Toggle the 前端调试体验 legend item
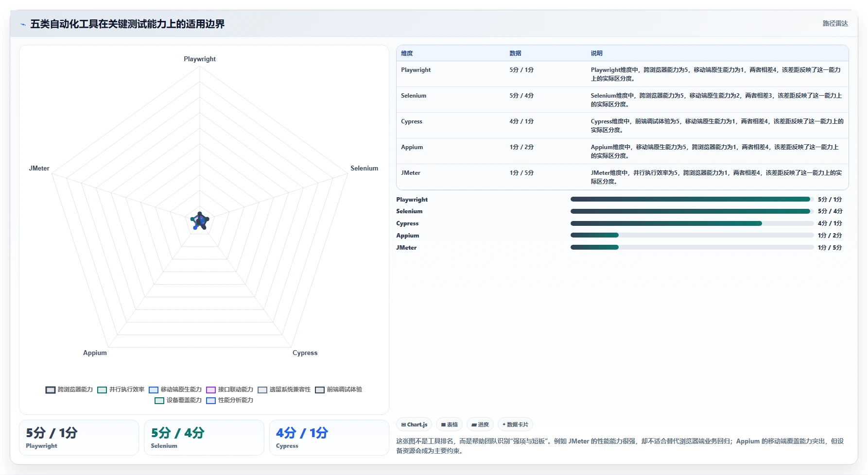 (338, 390)
